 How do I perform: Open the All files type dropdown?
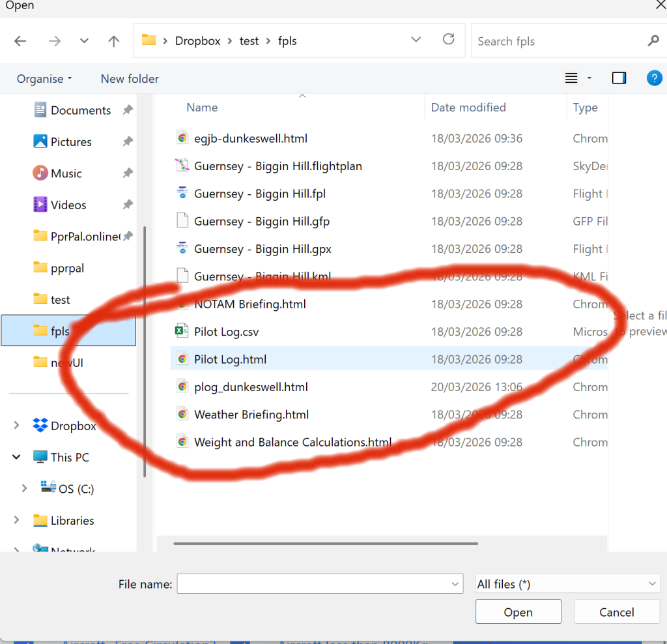click(x=567, y=584)
